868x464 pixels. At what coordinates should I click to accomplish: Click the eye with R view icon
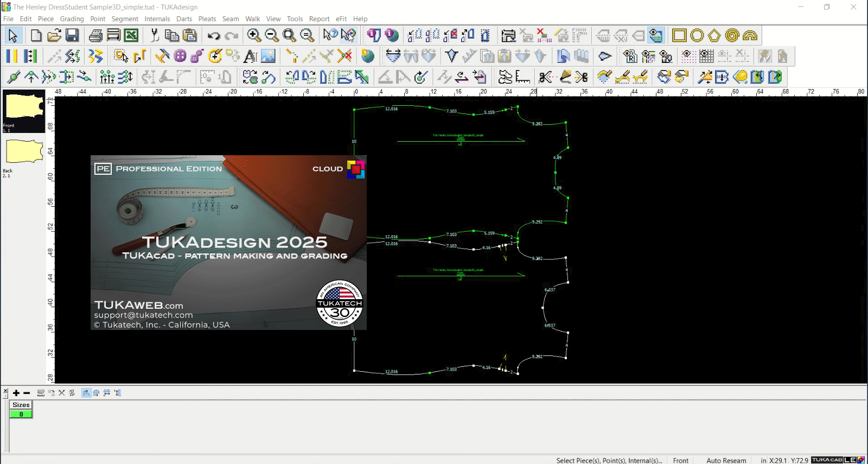tap(630, 56)
